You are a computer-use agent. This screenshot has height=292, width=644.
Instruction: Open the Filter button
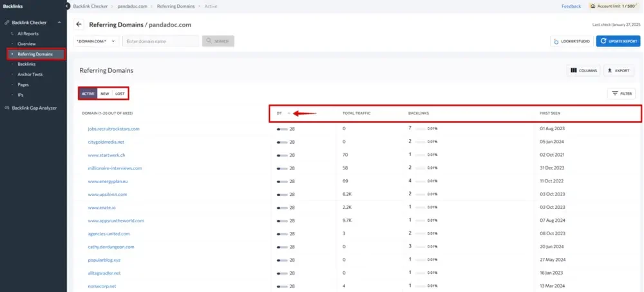pos(622,93)
